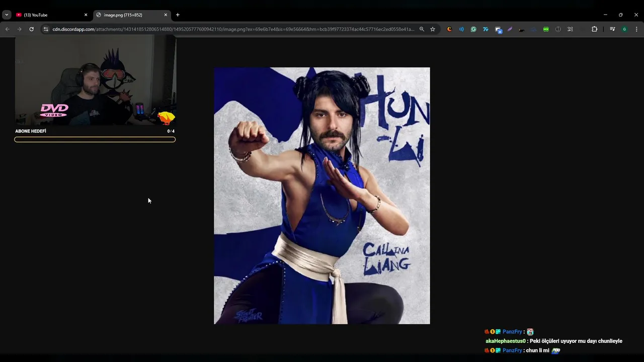
Task: Click the ABONE HEDEFİ label
Action: (x=31, y=131)
